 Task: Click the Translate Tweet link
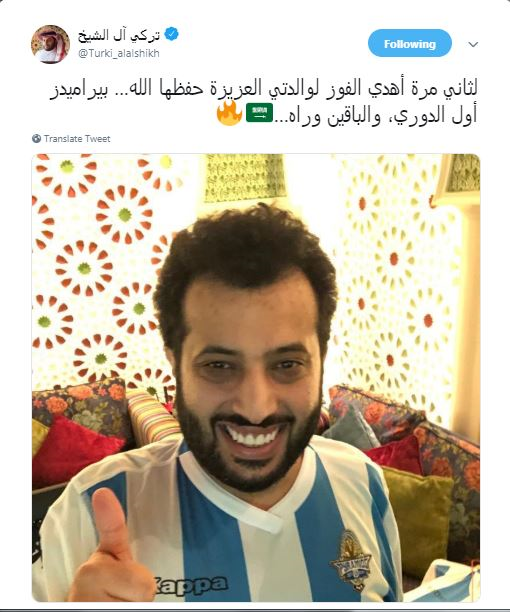pyautogui.click(x=77, y=139)
